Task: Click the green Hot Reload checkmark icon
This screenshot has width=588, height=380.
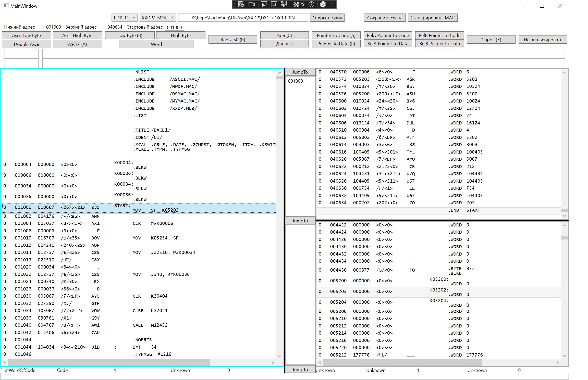Action: [323, 4]
